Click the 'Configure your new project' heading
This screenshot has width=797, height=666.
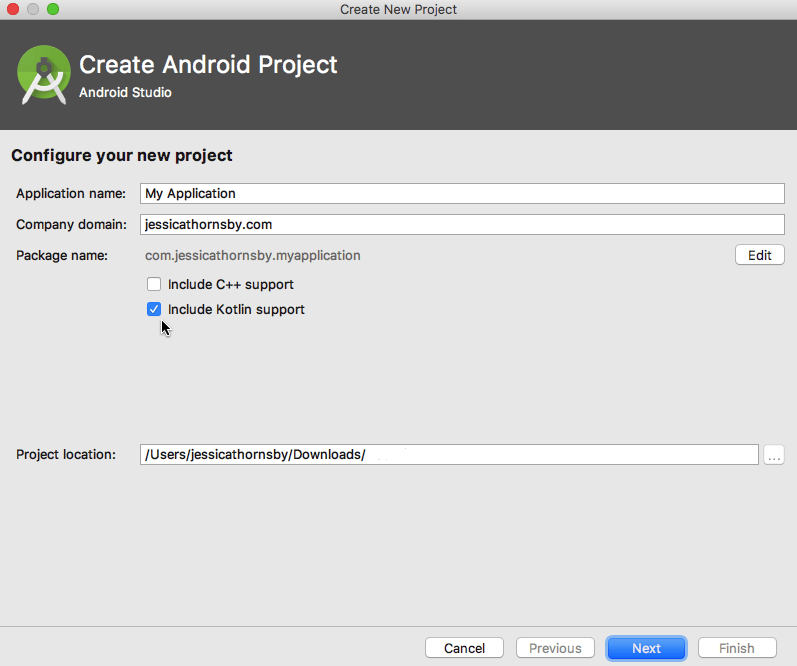(121, 155)
